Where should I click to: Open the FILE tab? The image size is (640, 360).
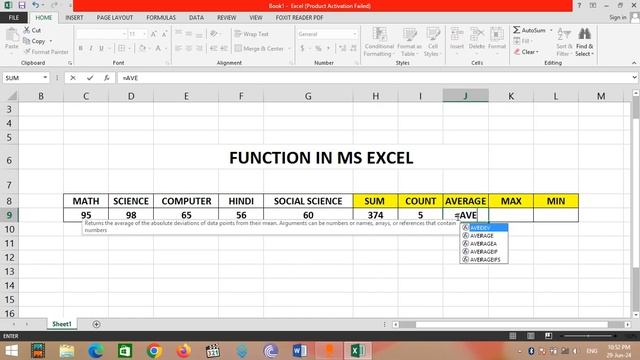(x=13, y=18)
